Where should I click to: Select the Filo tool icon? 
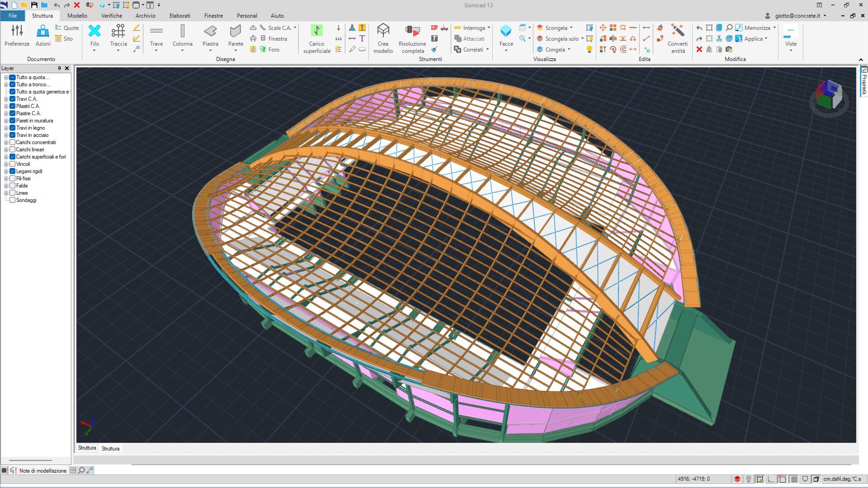point(94,31)
